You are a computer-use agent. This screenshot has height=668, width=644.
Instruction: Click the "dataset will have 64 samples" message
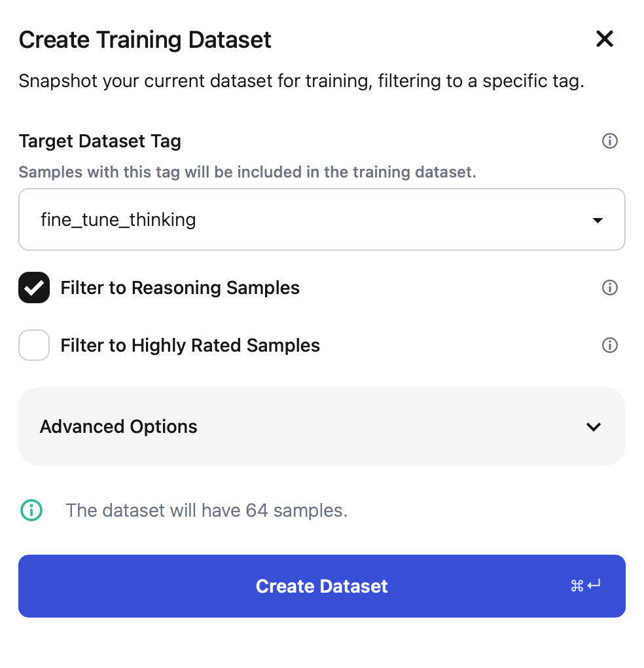point(206,511)
